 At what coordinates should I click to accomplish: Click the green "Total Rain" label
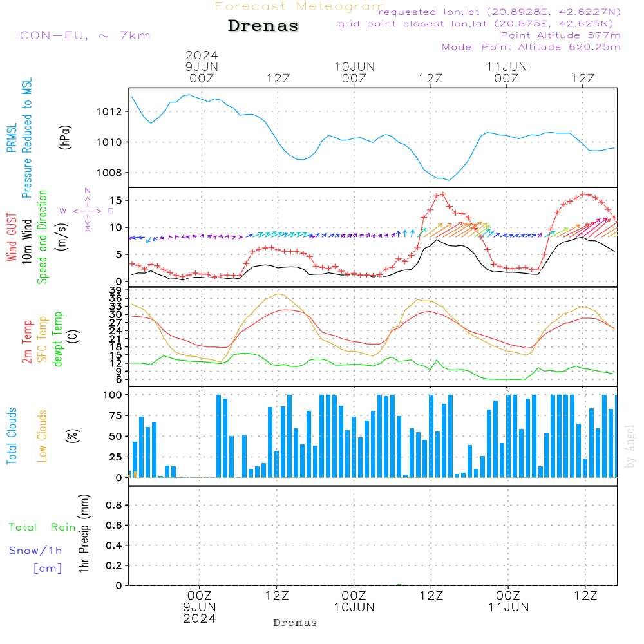click(x=43, y=527)
